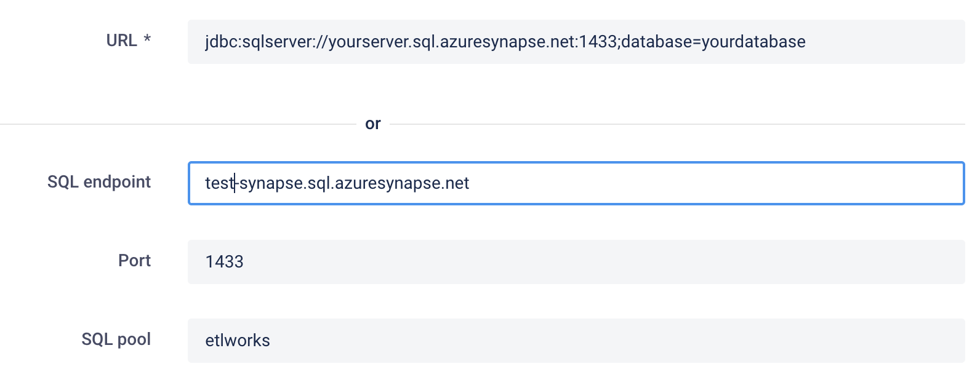The height and width of the screenshot is (380, 980).
Task: Activate the SQL pool input field
Action: [x=576, y=341]
